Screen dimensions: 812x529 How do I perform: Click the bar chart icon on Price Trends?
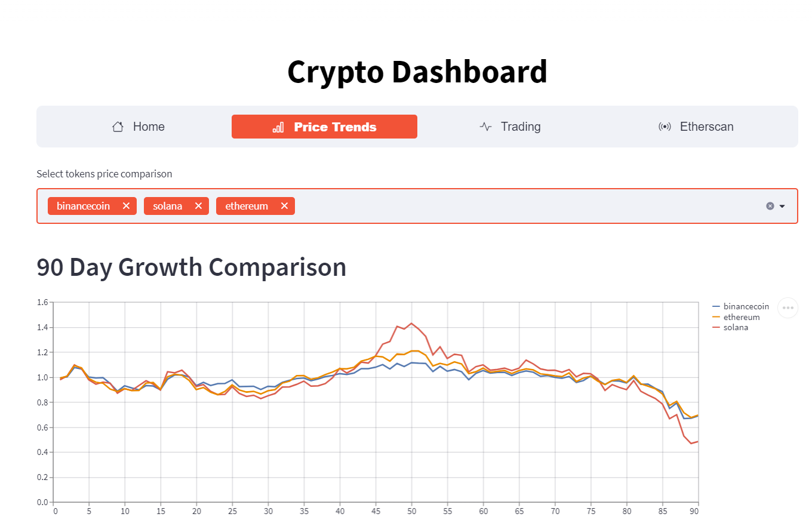click(278, 127)
